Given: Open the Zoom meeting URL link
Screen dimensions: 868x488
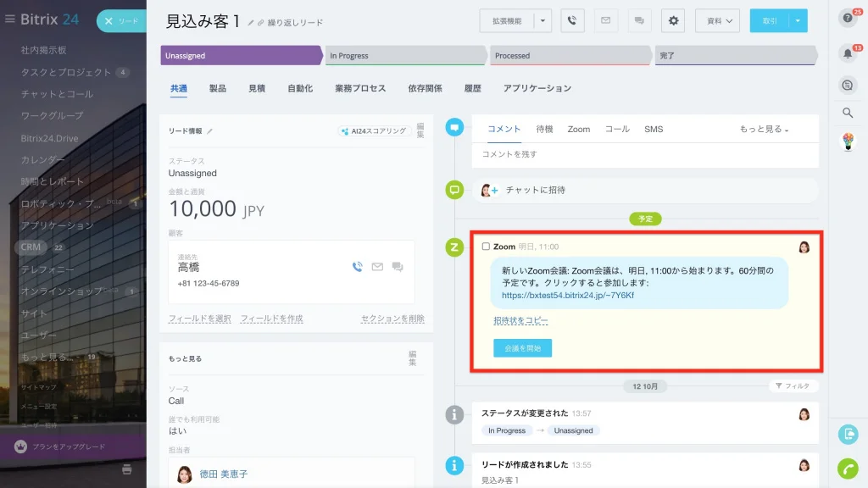Looking at the screenshot, I should pyautogui.click(x=568, y=296).
